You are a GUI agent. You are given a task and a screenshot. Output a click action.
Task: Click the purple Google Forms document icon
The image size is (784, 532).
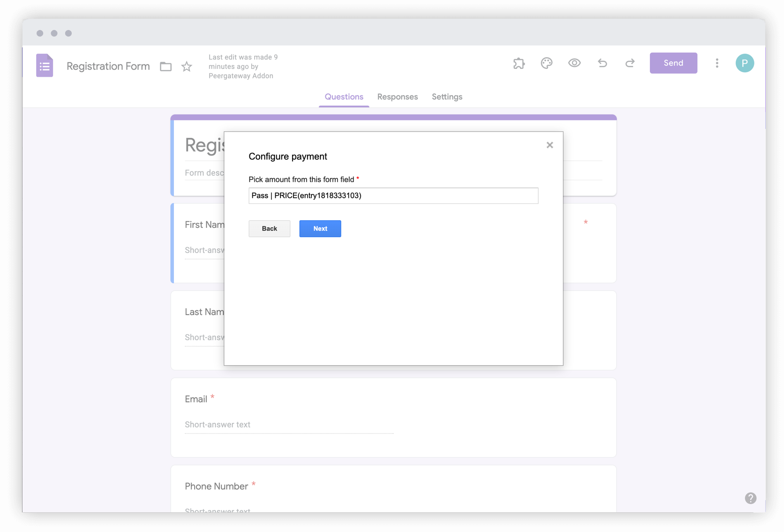pos(45,65)
